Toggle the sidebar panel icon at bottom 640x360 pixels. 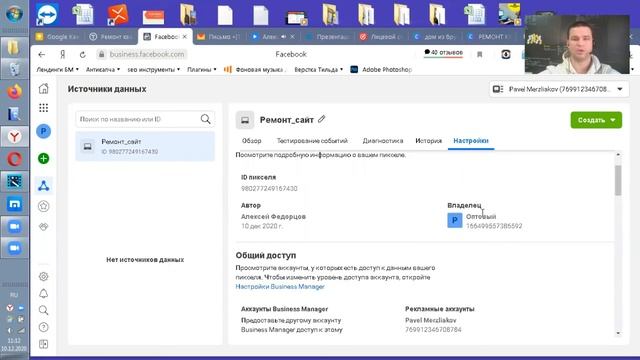coord(43,344)
